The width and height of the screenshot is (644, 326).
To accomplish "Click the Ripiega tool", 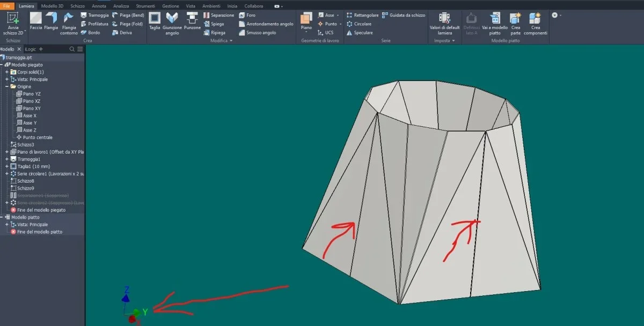I will [x=215, y=33].
